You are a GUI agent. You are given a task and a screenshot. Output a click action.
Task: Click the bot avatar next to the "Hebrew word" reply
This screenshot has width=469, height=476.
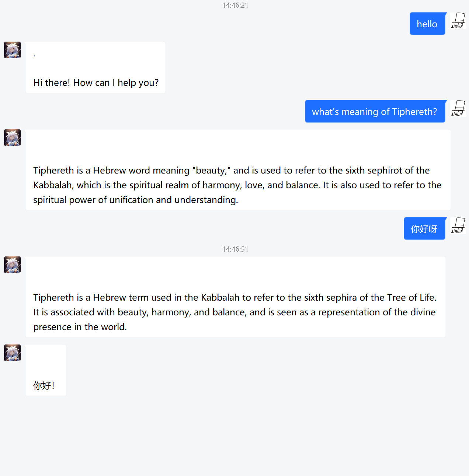coord(12,138)
